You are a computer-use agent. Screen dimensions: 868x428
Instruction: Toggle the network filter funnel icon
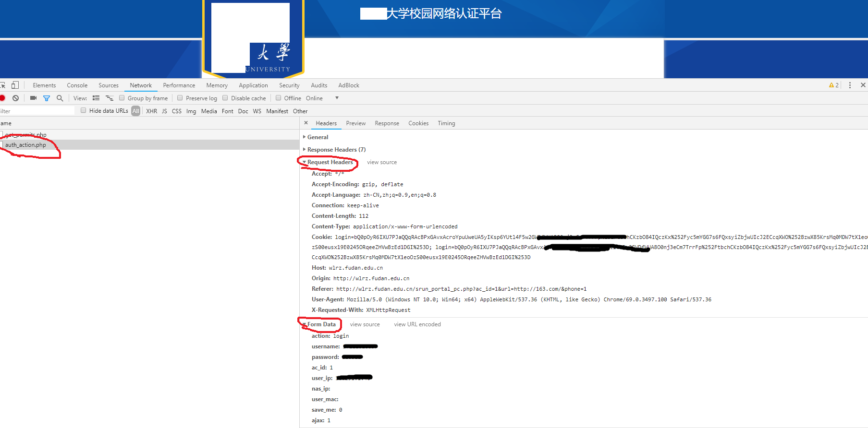click(47, 98)
